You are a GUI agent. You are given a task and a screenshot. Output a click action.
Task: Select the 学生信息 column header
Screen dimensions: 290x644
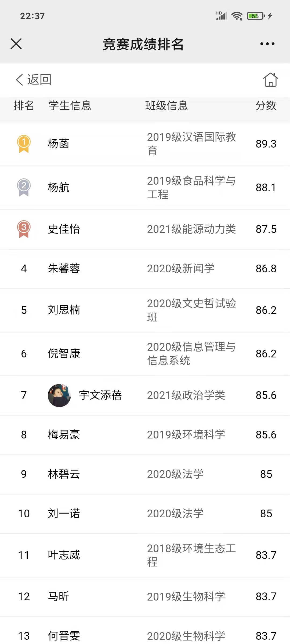coord(70,105)
